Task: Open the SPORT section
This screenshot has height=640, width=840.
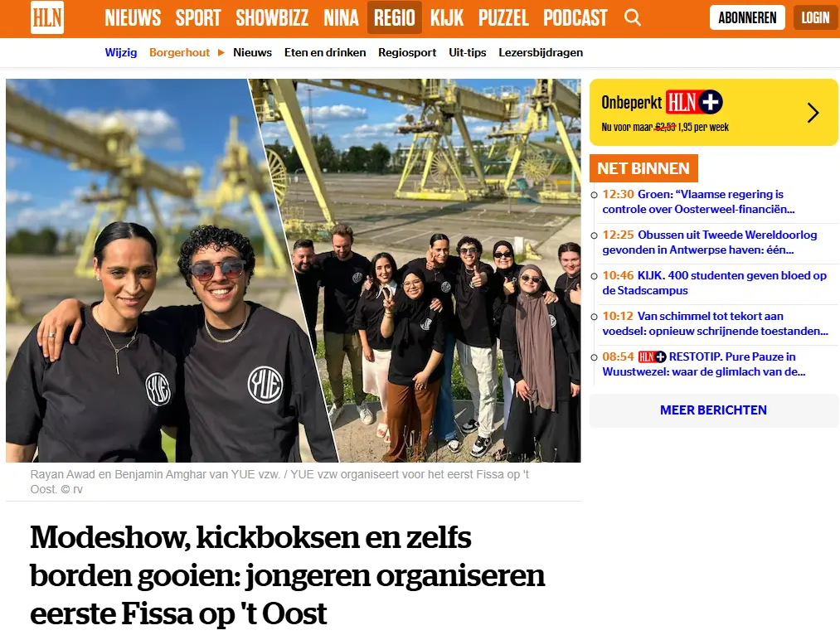Action: (x=198, y=17)
